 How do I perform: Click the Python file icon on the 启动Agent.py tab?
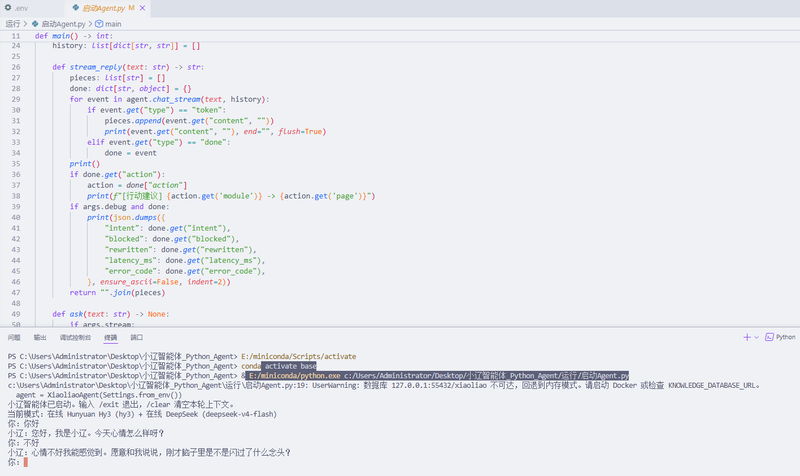(76, 8)
